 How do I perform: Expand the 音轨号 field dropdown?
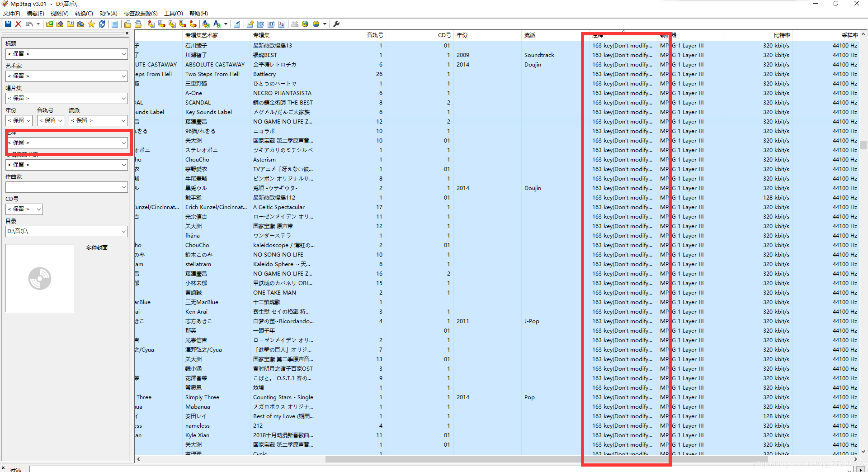pyautogui.click(x=60, y=120)
